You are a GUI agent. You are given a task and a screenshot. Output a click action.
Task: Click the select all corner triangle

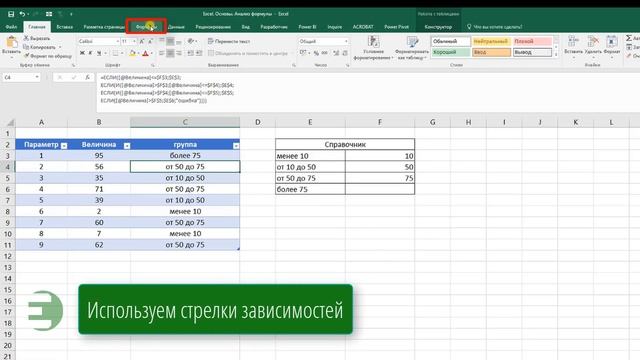click(10, 122)
